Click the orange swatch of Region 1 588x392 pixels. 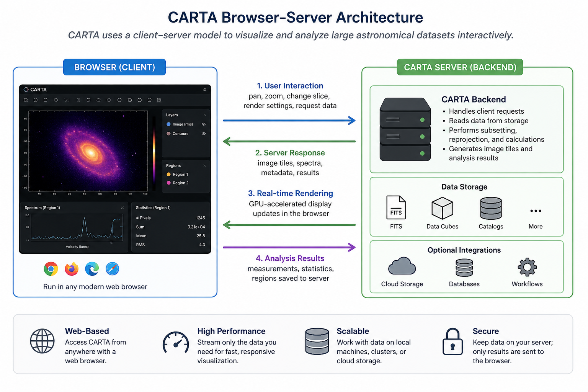tap(168, 175)
